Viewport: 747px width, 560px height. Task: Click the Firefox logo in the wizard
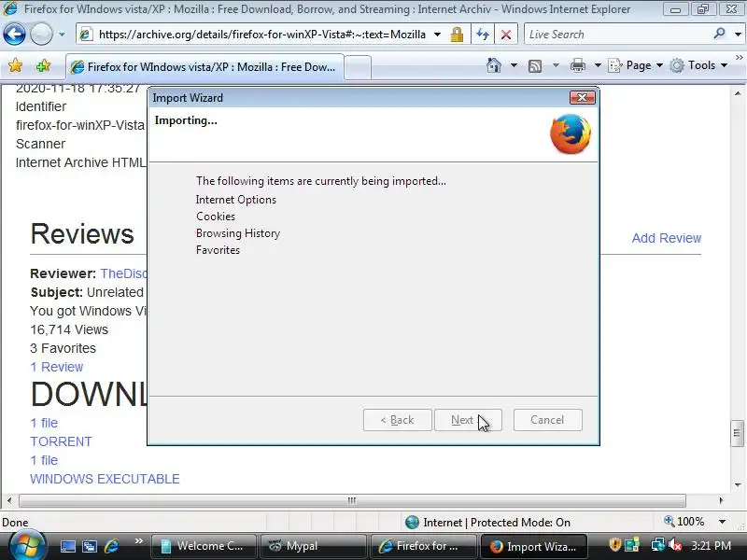point(571,134)
